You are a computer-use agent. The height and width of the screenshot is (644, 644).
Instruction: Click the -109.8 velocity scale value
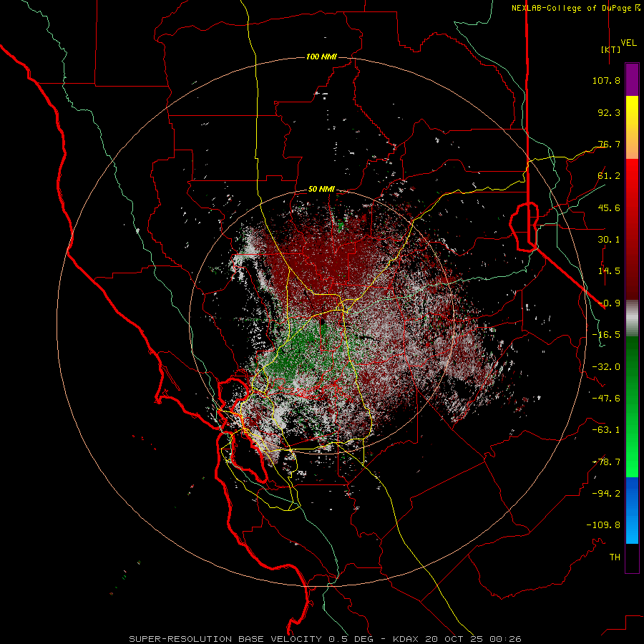(603, 525)
